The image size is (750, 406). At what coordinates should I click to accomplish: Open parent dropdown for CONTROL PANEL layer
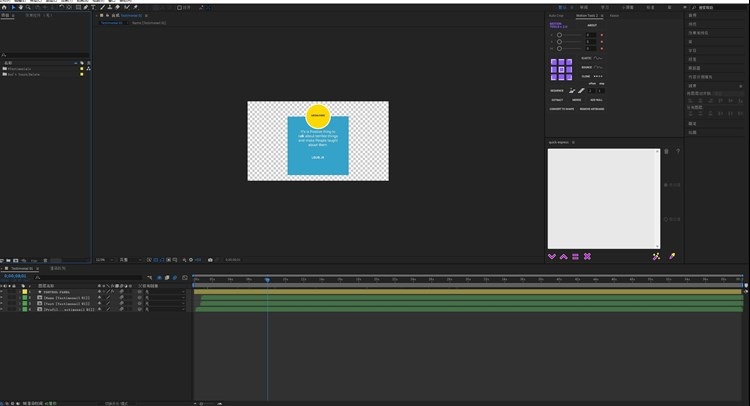[165, 292]
